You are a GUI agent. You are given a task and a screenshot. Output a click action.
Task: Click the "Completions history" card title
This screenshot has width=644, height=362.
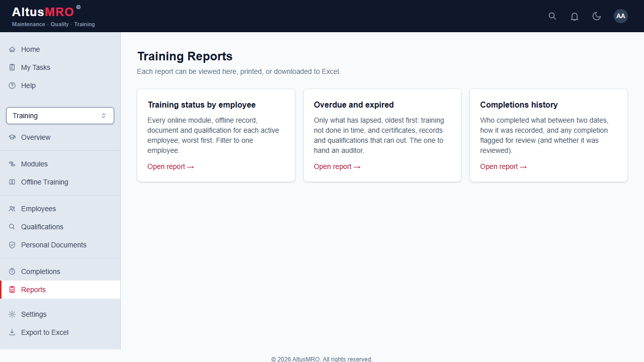tap(519, 105)
